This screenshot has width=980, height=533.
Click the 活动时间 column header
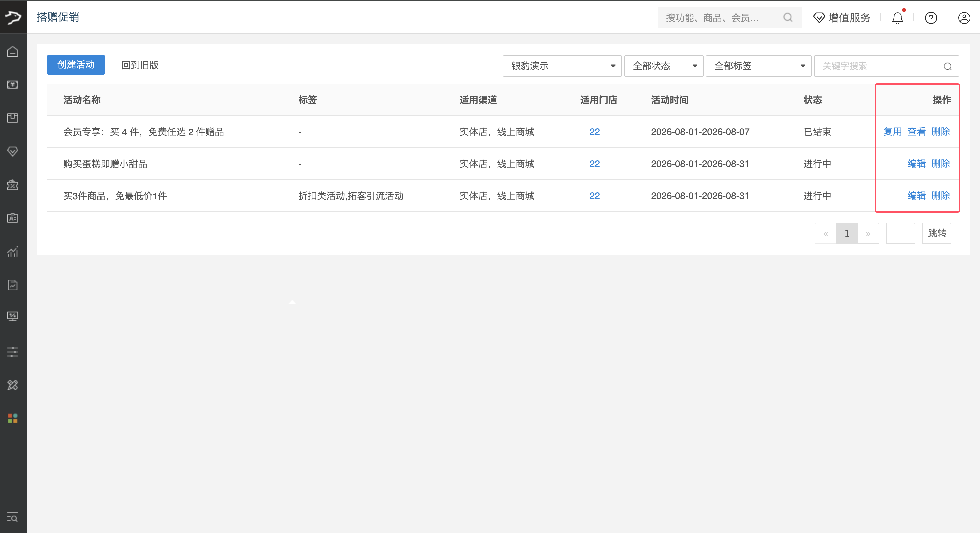[670, 100]
